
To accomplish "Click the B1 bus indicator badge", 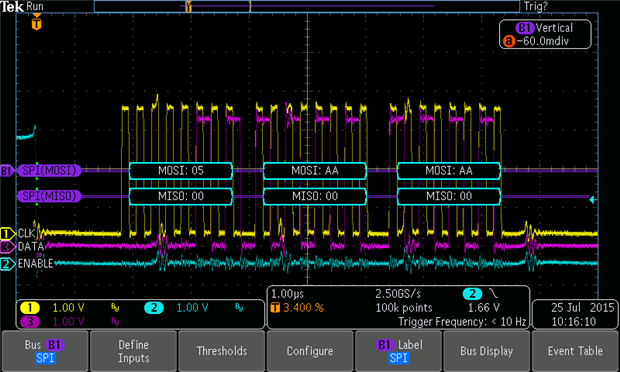I will tap(6, 171).
